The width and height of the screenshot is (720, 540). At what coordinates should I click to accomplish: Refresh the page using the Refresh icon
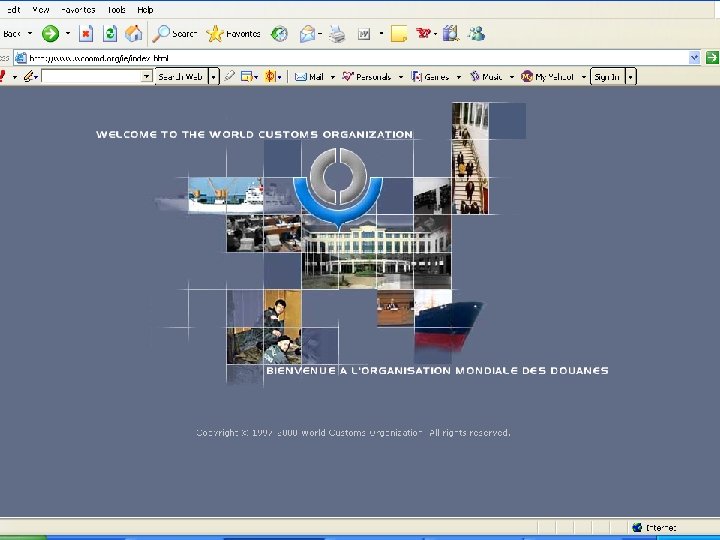click(110, 34)
